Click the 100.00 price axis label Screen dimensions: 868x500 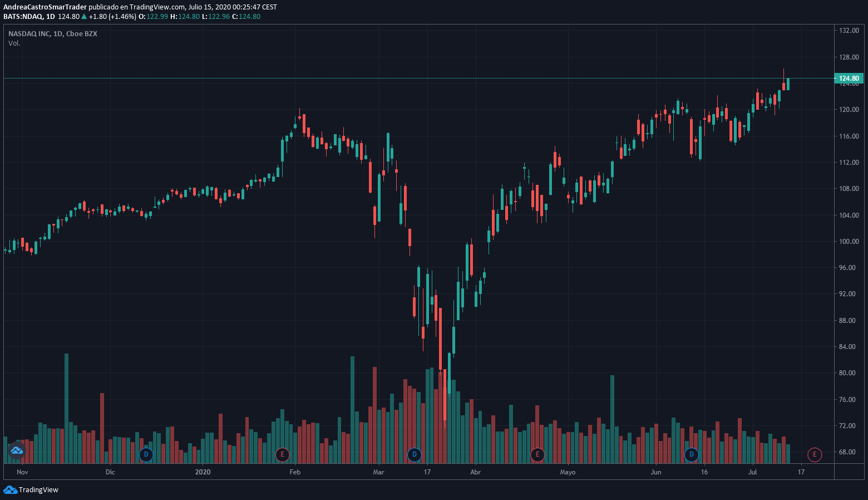point(849,242)
